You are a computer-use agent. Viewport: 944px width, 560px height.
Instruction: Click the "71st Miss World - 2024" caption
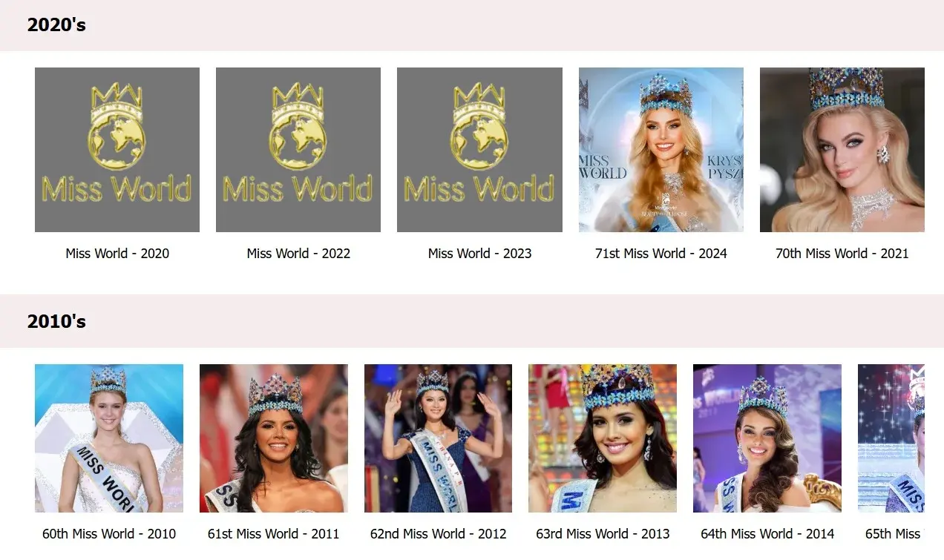[661, 254]
